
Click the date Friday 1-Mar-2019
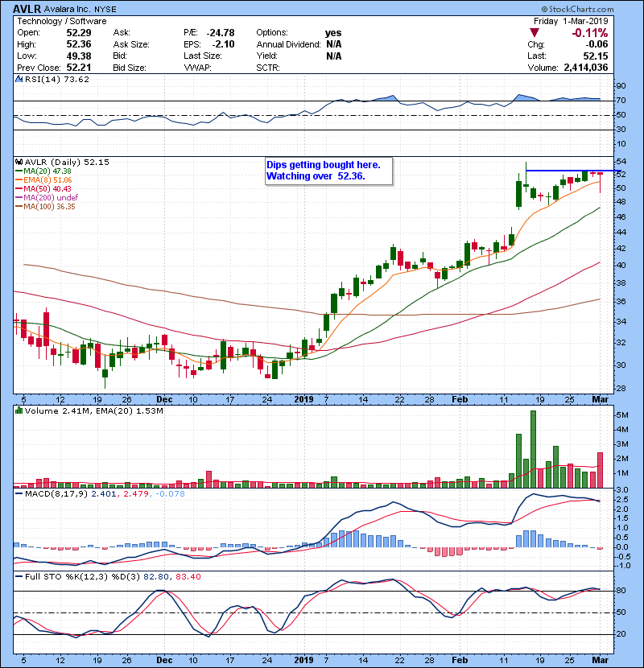571,21
